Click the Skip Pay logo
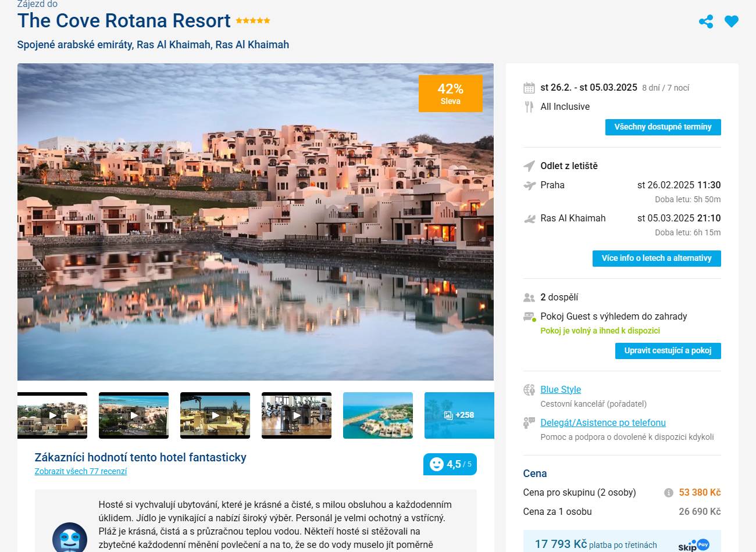Image resolution: width=756 pixels, height=552 pixels. (693, 545)
